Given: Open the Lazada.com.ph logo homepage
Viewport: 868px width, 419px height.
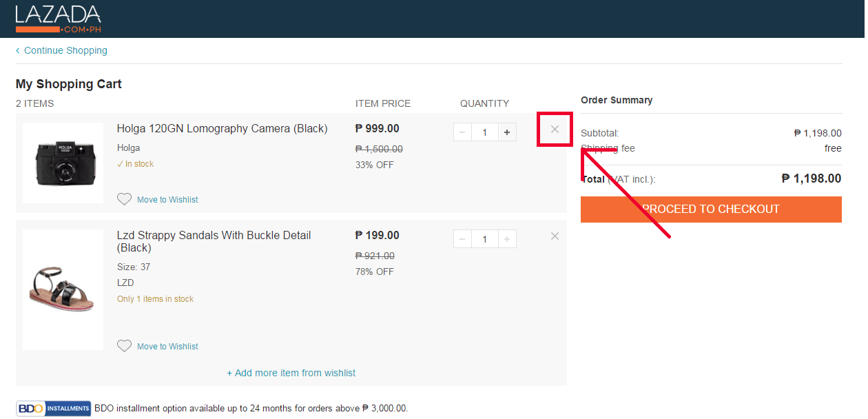Looking at the screenshot, I should tap(59, 19).
